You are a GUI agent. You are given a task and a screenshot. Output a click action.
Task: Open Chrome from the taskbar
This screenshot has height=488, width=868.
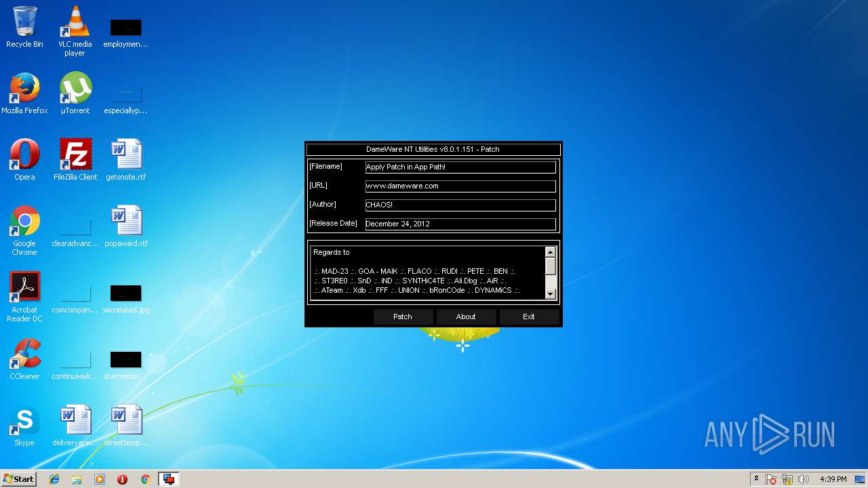pos(145,479)
